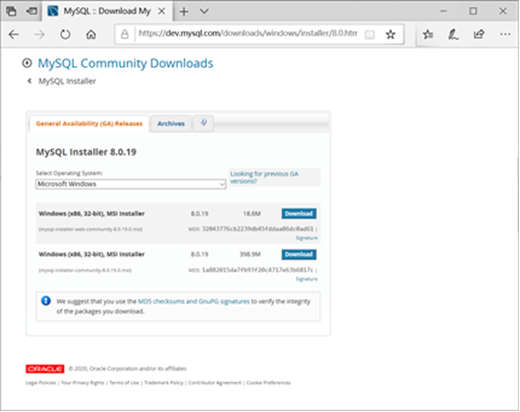The height and width of the screenshot is (412, 520).
Task: Click the copyright Oracle Corporation text
Action: pos(127,369)
